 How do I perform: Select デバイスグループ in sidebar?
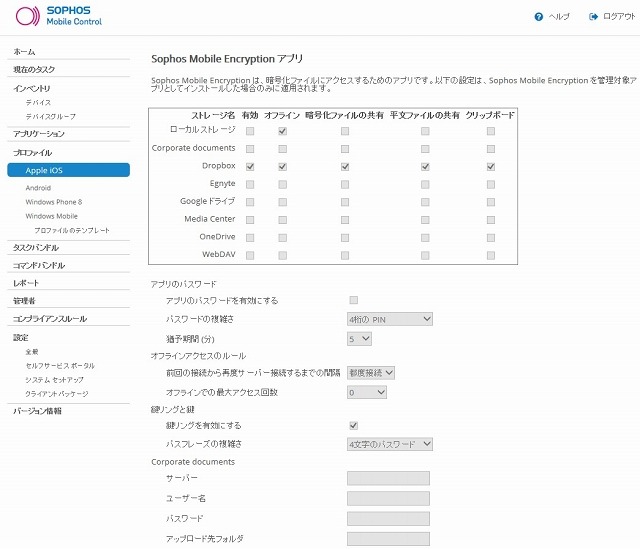(x=51, y=117)
